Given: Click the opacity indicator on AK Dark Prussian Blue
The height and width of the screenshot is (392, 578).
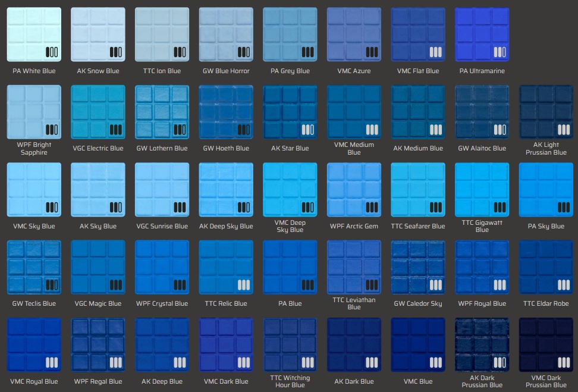Looking at the screenshot, I should pos(500,362).
